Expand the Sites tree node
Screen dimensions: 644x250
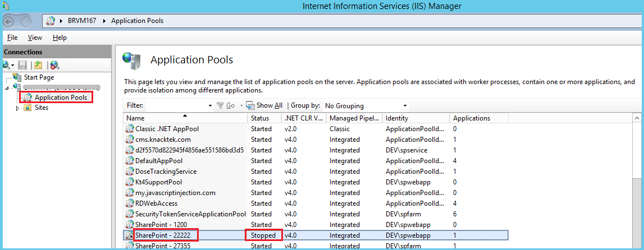click(x=17, y=108)
